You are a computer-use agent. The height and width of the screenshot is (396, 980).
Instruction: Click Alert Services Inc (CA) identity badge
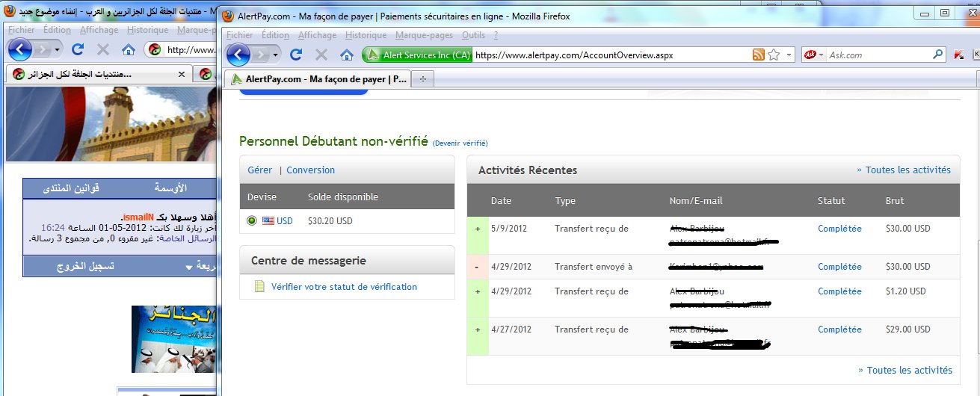[417, 55]
